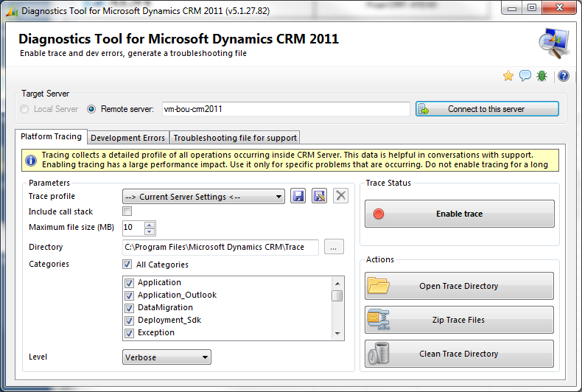Toggle the Include call stack checkbox
The width and height of the screenshot is (582, 392).
pyautogui.click(x=127, y=211)
